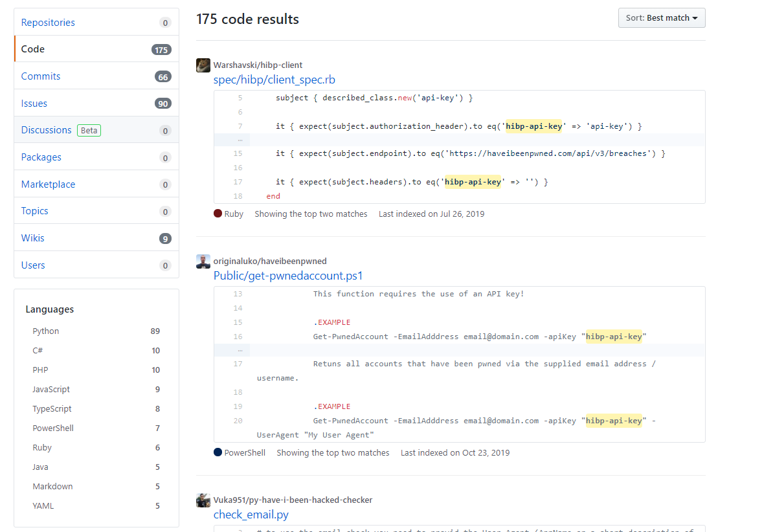Filter results by Java language
762x532 pixels.
96,467
